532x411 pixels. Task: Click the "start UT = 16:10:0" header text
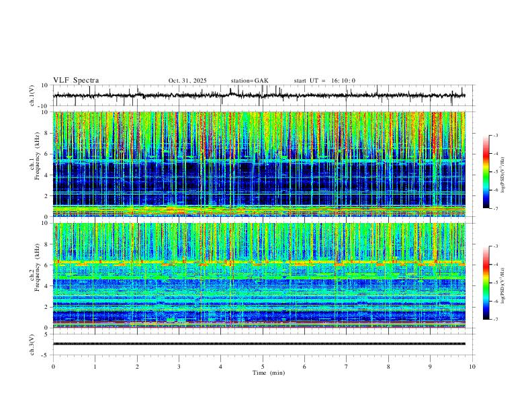click(x=324, y=81)
